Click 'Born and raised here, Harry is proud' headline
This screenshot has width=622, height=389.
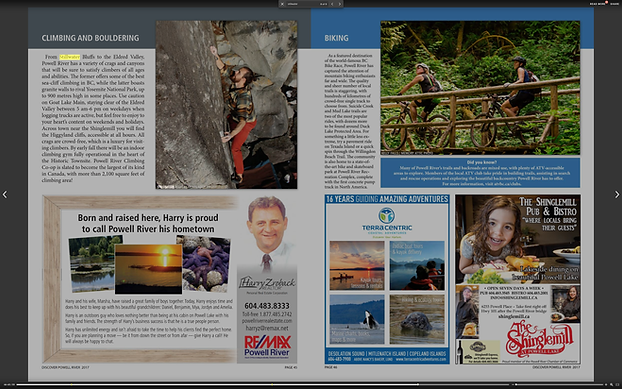148,218
